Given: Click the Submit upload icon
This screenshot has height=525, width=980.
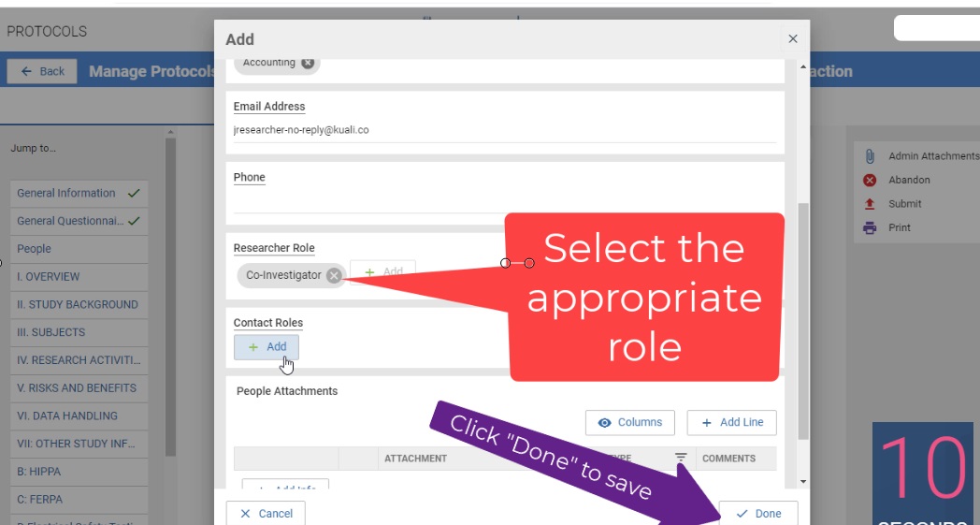Looking at the screenshot, I should (870, 204).
